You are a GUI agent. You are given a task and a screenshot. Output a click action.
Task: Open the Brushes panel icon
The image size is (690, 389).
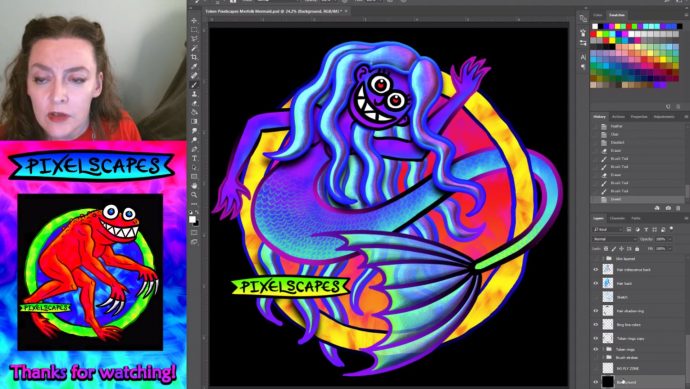pyautogui.click(x=583, y=33)
